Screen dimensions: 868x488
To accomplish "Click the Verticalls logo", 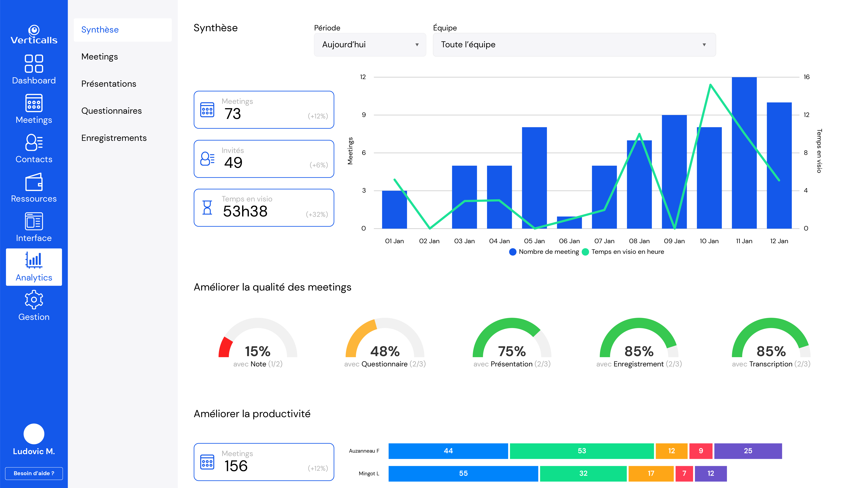I will [x=34, y=35].
